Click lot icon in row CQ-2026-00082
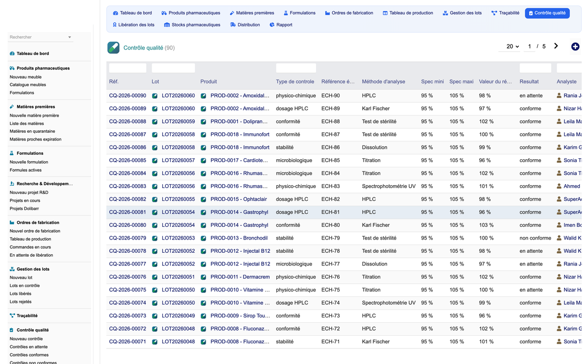The image size is (588, 364). (x=155, y=199)
